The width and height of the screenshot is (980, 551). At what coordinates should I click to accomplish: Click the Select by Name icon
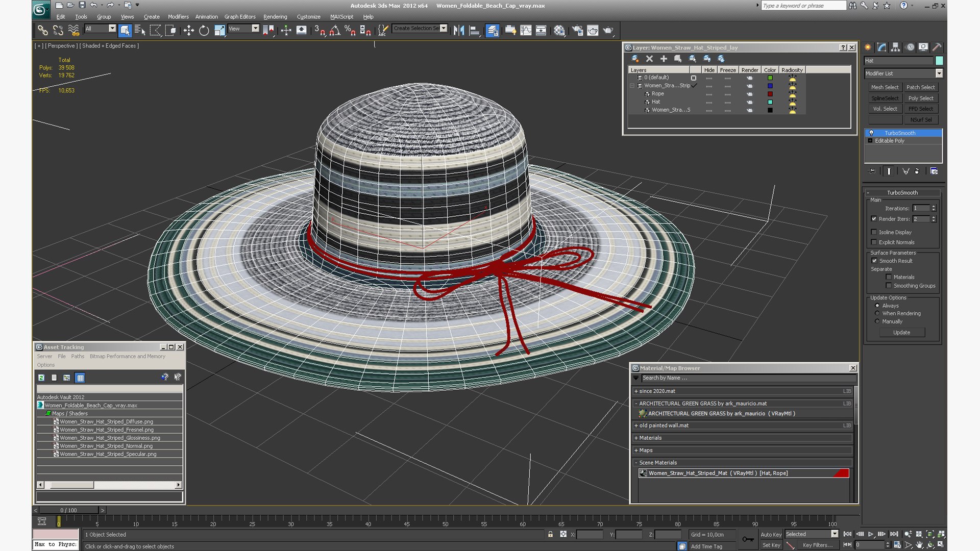click(x=140, y=31)
